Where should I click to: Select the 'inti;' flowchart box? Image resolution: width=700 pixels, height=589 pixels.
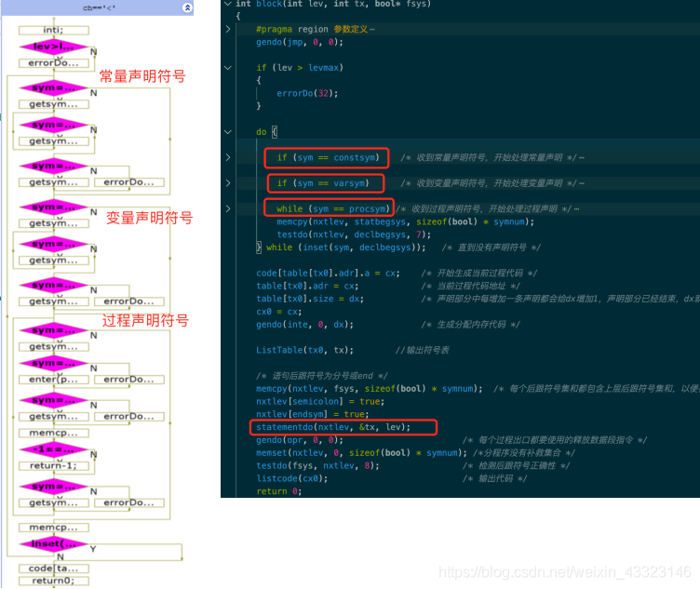54,30
